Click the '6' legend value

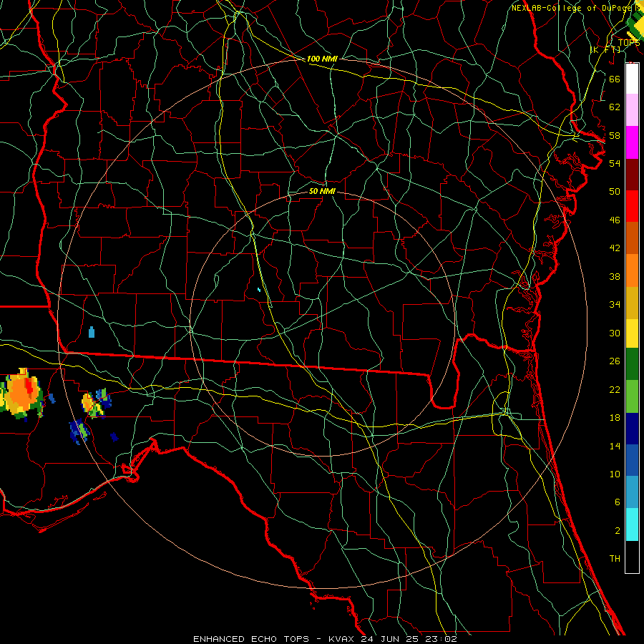(617, 502)
